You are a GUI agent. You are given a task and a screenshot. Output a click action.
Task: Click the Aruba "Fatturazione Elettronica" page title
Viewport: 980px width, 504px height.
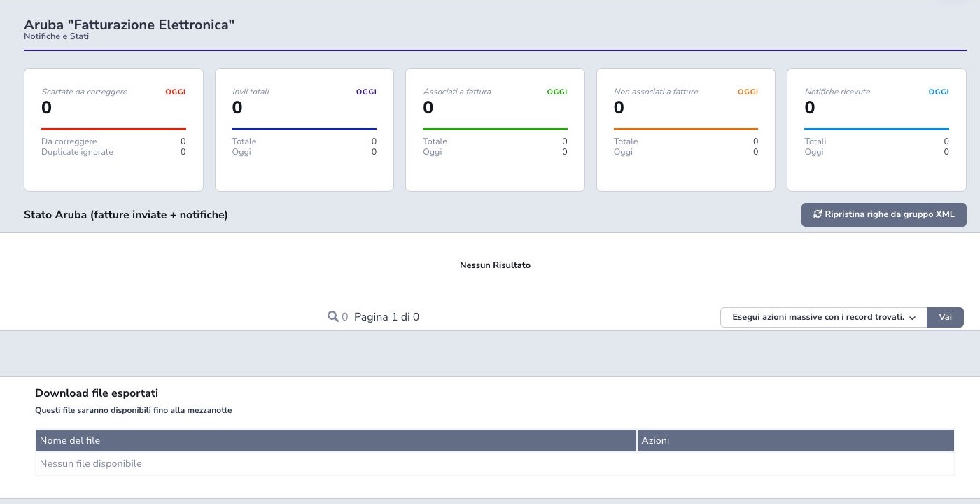coord(129,24)
